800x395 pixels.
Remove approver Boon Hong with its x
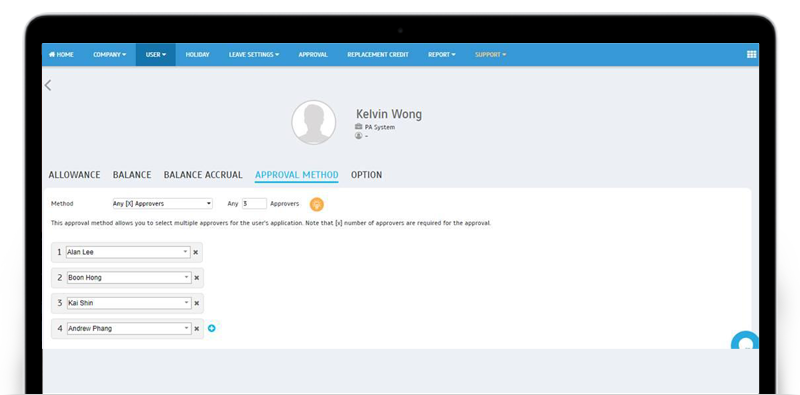click(196, 278)
